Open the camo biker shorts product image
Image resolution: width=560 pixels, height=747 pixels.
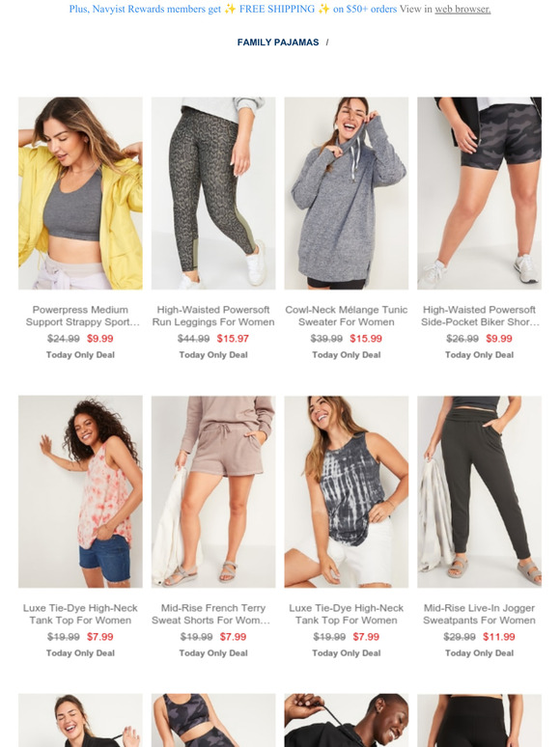click(x=480, y=193)
